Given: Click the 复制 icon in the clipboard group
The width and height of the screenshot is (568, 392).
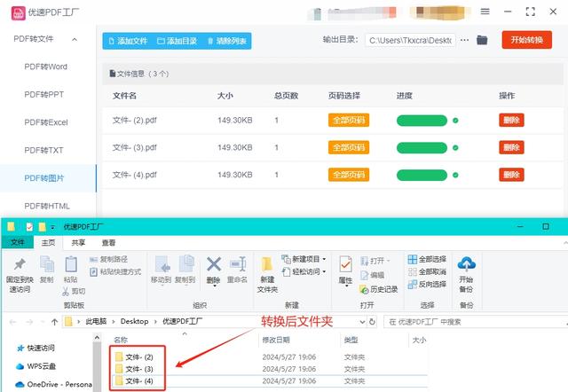Looking at the screenshot, I should coord(47,265).
